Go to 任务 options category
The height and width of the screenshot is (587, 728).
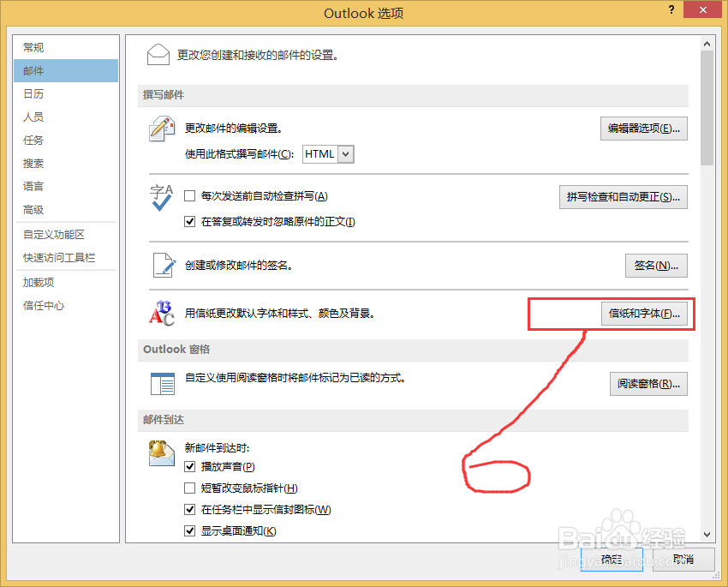tap(66, 140)
